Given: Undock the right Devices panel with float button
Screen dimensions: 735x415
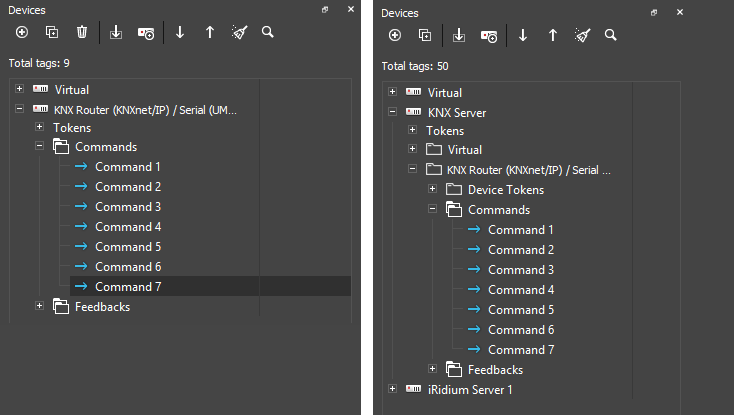Looking at the screenshot, I should [654, 12].
